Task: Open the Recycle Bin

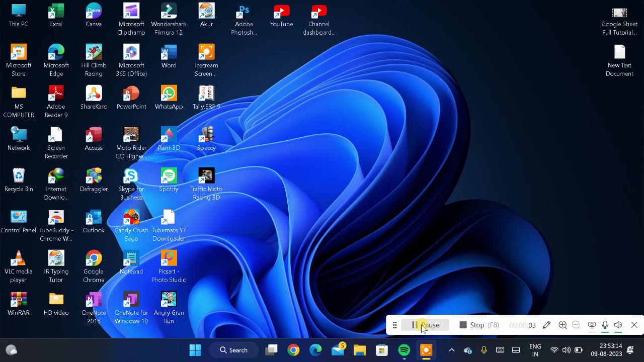Action: tap(19, 180)
